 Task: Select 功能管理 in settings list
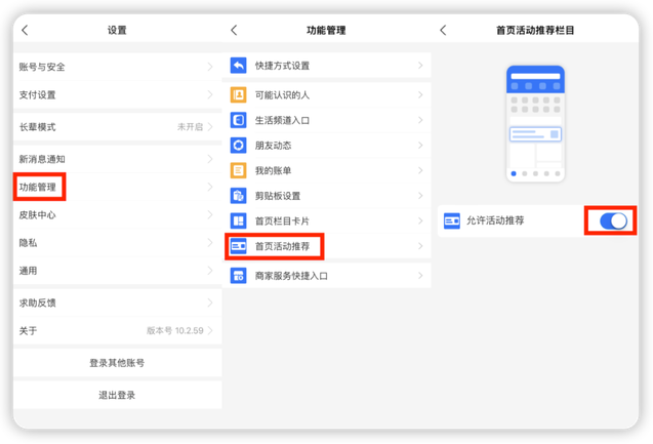[x=117, y=187]
